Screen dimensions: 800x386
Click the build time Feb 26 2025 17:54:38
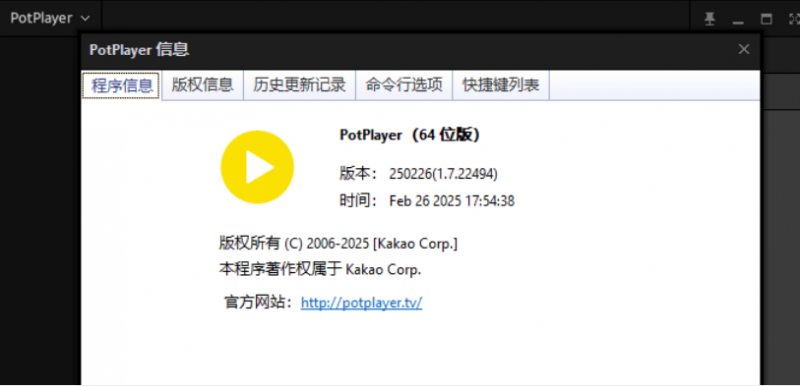tap(452, 201)
